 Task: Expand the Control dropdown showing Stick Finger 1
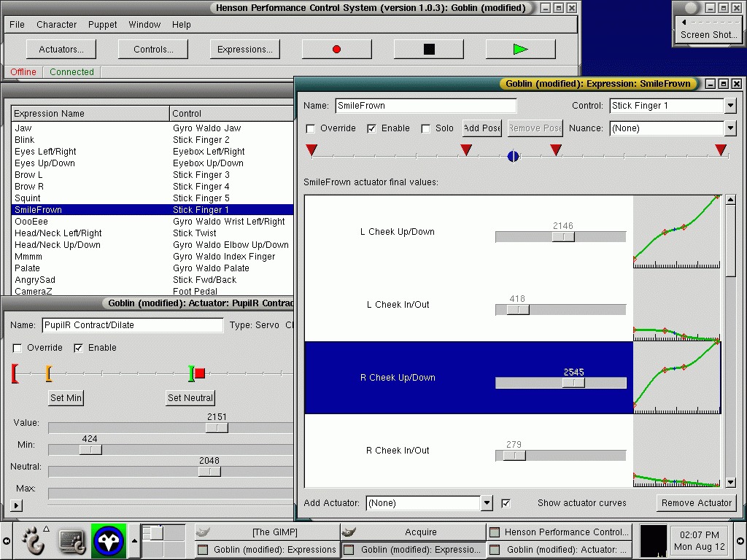(x=730, y=106)
